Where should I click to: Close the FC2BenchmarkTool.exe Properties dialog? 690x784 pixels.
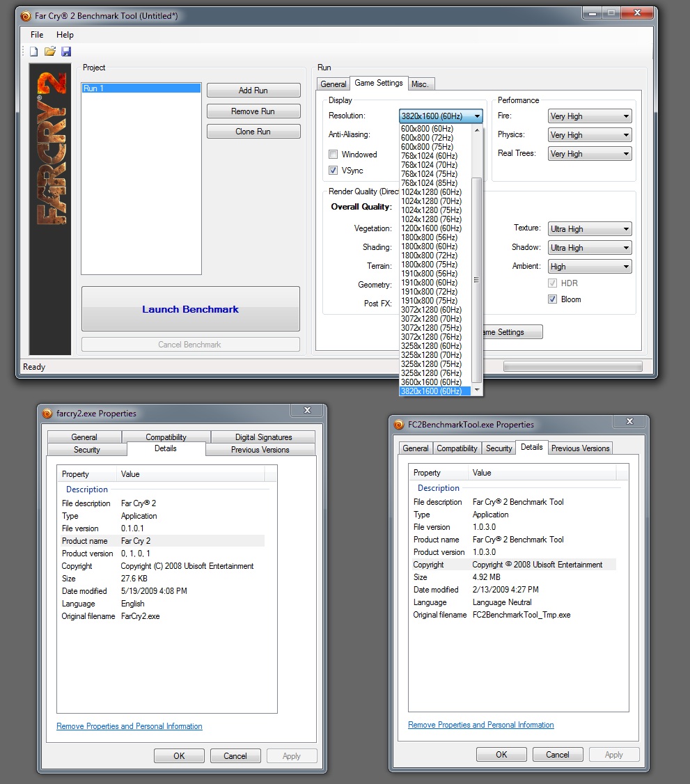click(630, 421)
